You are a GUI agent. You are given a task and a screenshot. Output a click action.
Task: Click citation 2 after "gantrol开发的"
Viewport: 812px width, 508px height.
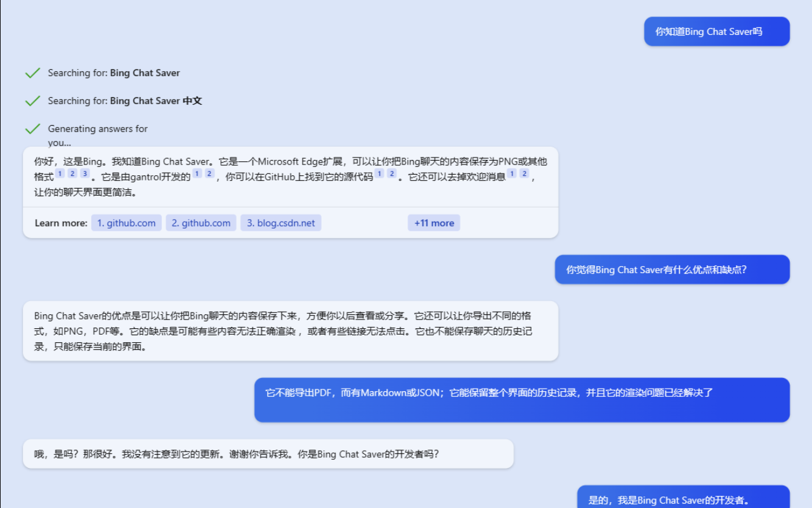click(x=210, y=173)
